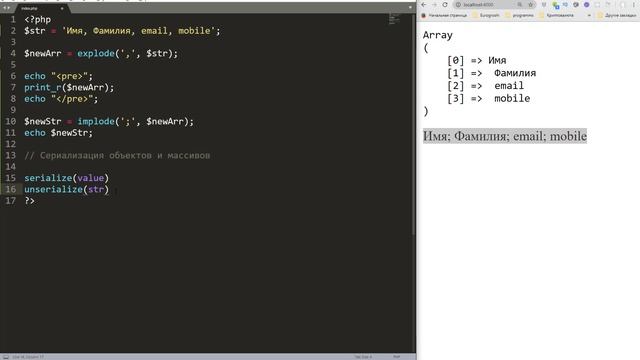Click the tab navigation arrows in Sublime Text

pyautogui.click(x=7, y=8)
